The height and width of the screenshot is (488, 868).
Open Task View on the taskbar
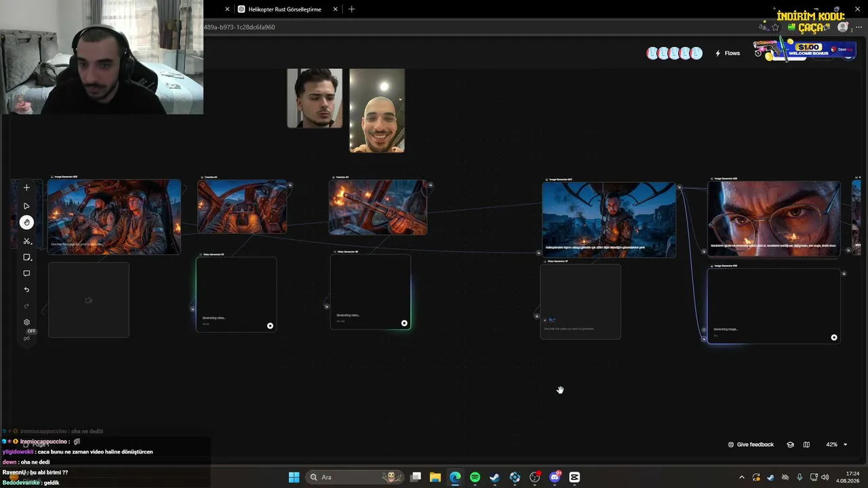point(416,477)
